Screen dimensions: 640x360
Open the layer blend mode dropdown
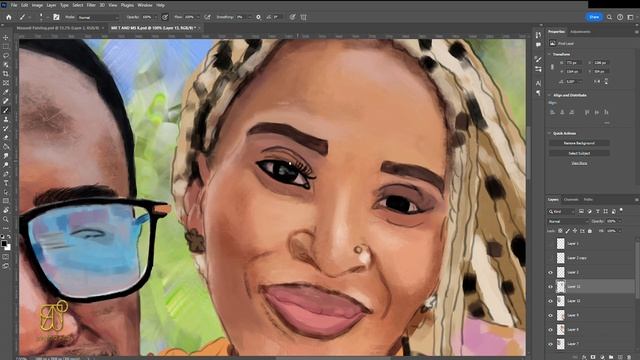(568, 221)
